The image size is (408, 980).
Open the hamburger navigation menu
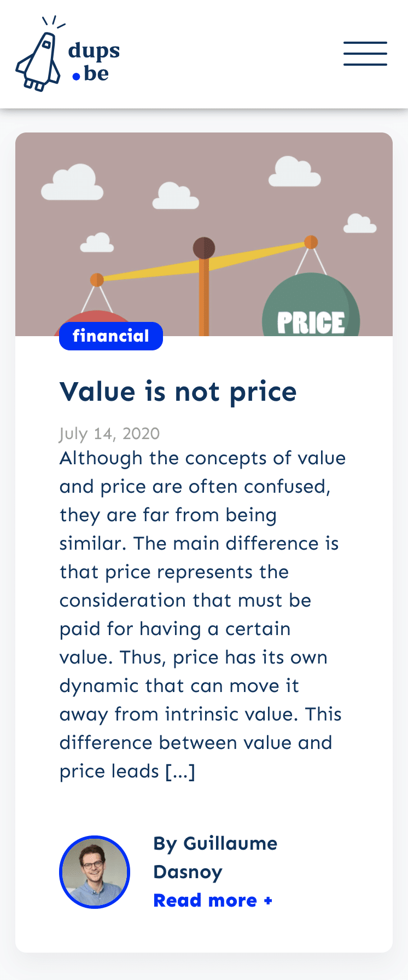(x=365, y=54)
